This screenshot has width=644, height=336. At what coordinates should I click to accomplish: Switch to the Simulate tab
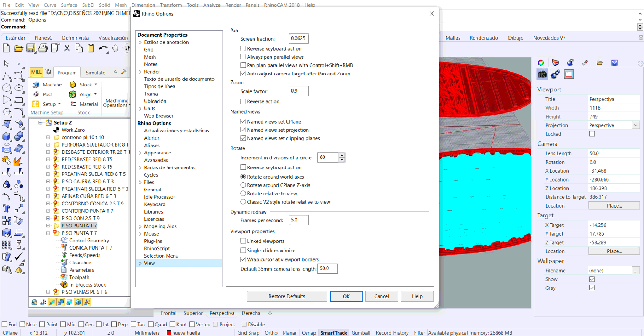95,73
